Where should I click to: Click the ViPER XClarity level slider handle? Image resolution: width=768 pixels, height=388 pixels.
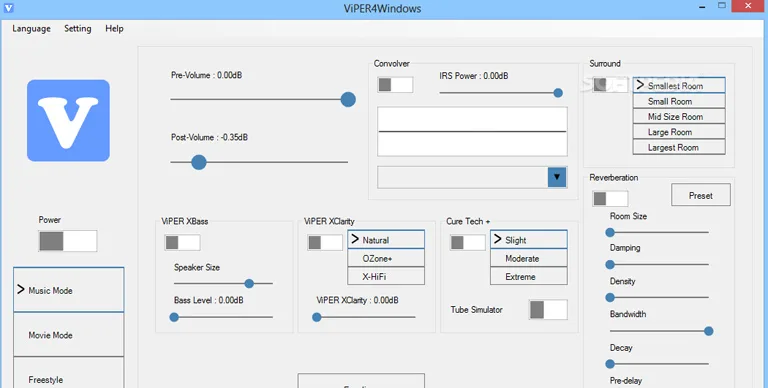pyautogui.click(x=317, y=317)
